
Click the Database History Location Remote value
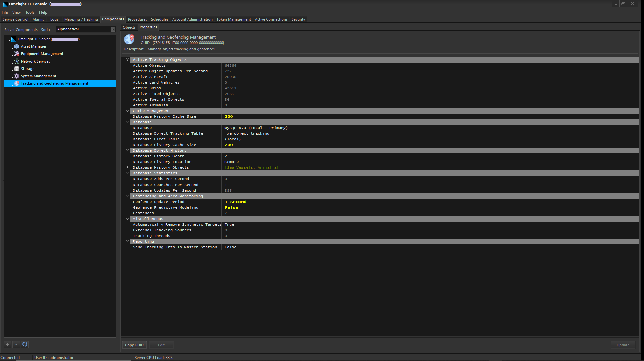(232, 162)
